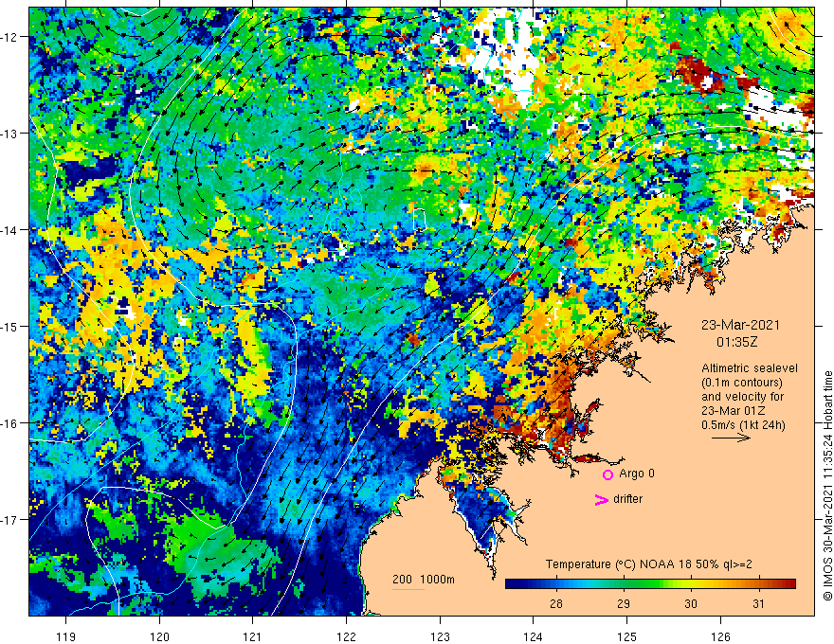Click longitude axis label 125
Screen dimensions: 834x644
point(626,636)
